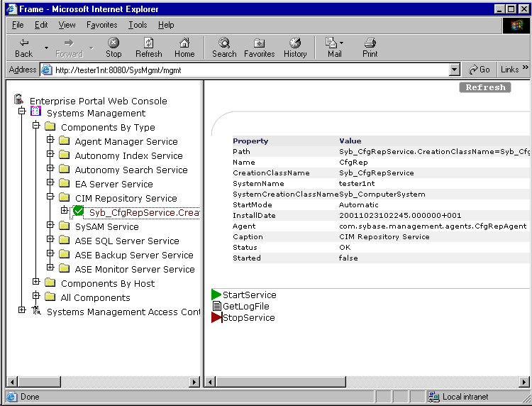The image size is (532, 406).
Task: Open the File menu
Action: click(18, 25)
